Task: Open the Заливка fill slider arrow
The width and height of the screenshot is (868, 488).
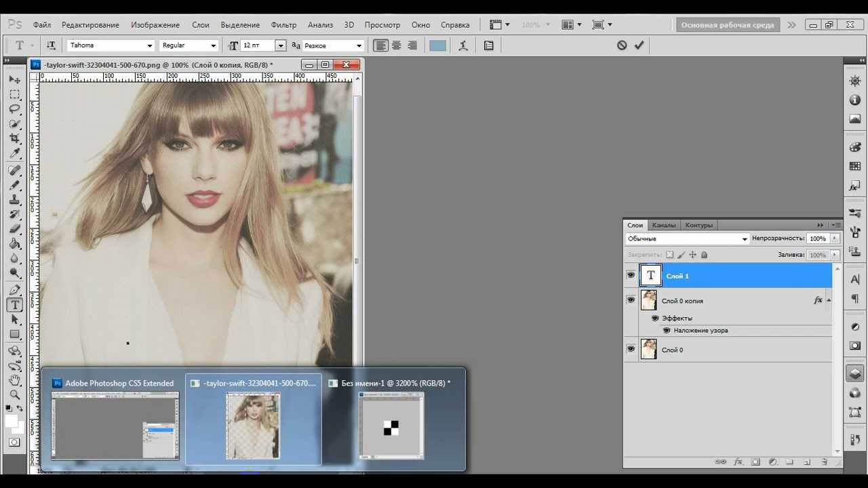Action: 835,255
